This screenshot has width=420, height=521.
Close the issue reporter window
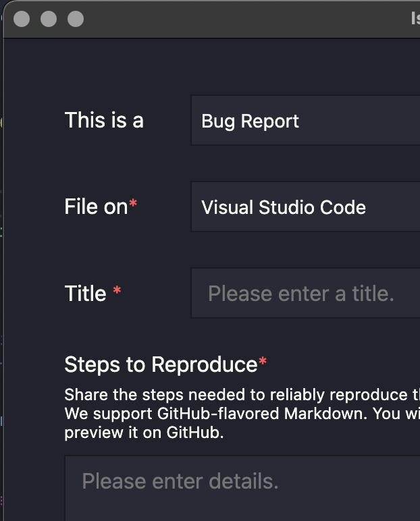tap(22, 19)
